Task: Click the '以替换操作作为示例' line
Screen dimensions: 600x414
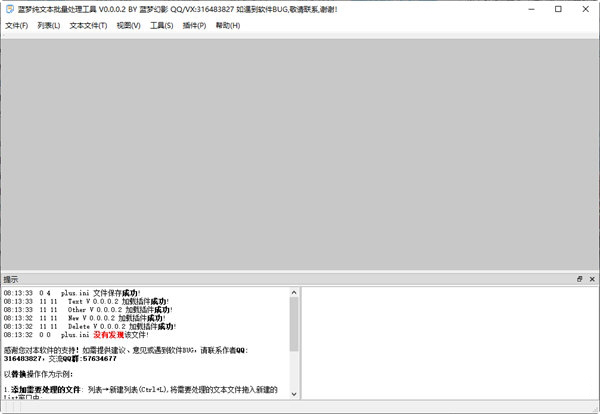Action: click(x=38, y=374)
